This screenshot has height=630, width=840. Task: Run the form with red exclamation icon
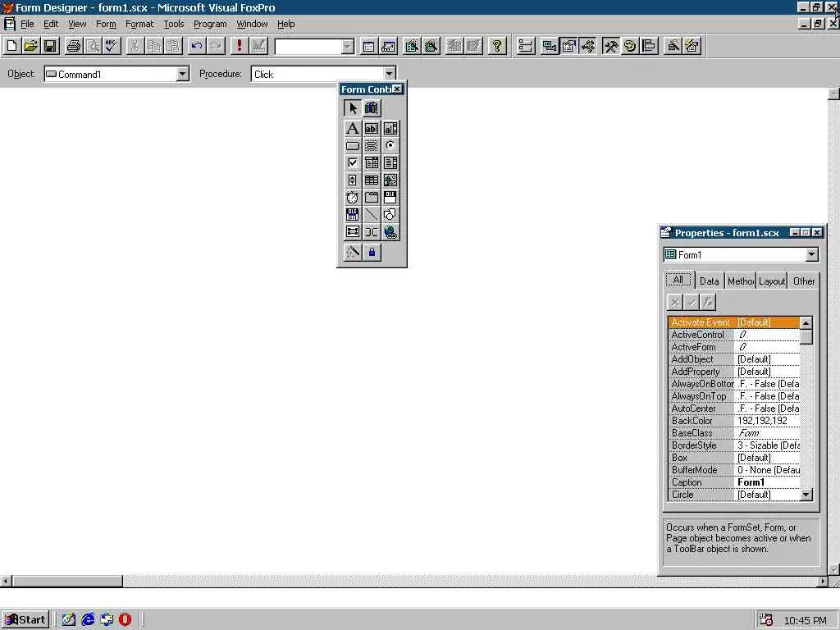pos(239,46)
